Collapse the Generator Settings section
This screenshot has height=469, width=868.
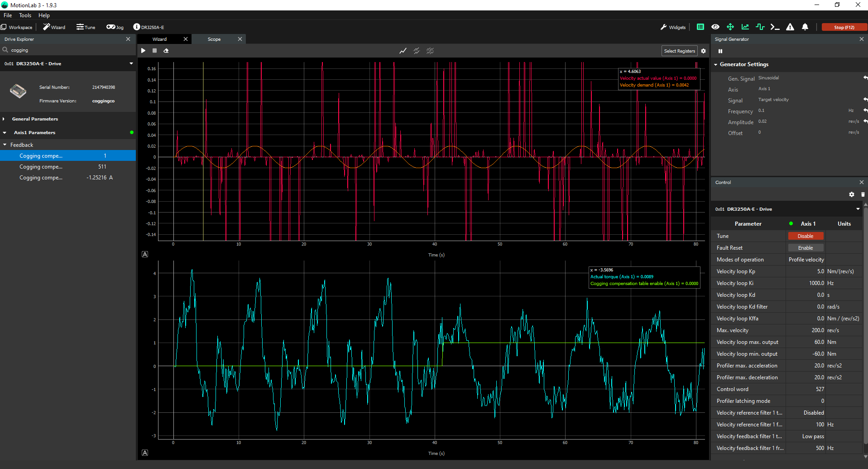tap(716, 64)
